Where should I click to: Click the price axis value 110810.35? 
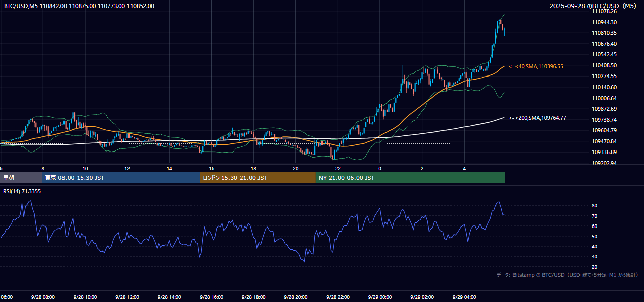click(x=605, y=33)
